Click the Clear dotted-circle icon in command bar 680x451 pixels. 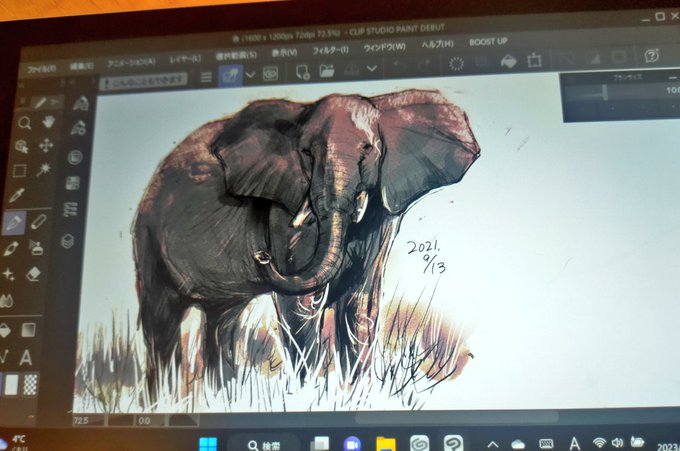(x=456, y=64)
